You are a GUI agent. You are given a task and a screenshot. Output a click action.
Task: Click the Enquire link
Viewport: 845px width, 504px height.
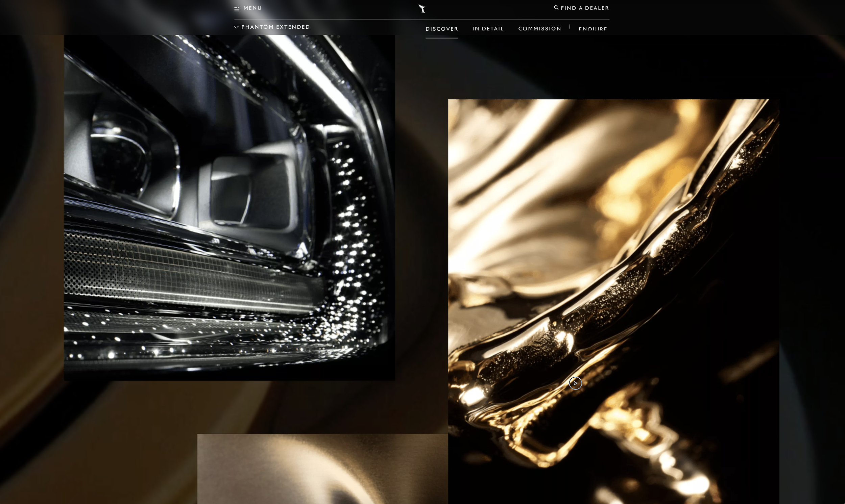[x=593, y=29]
